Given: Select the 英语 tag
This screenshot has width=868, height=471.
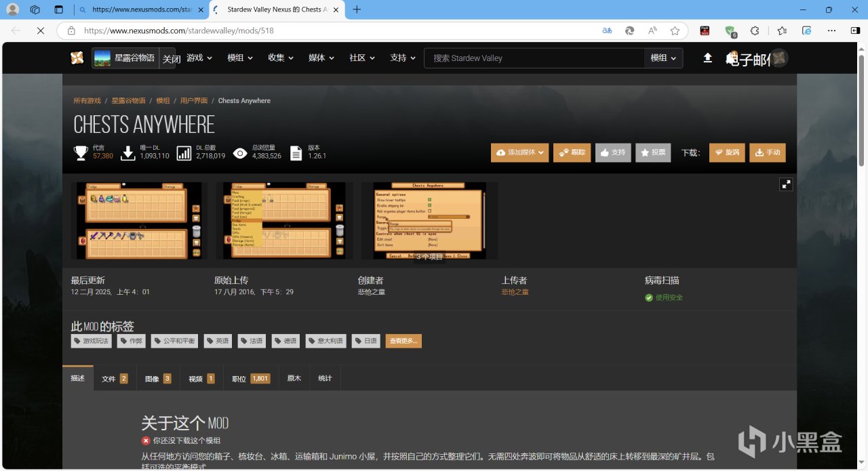Looking at the screenshot, I should pyautogui.click(x=218, y=341).
